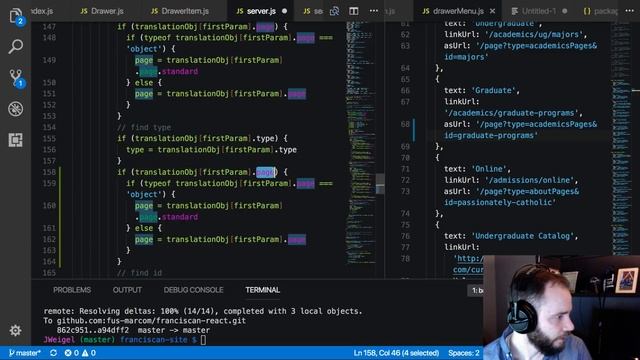
Task: Click line number 68 in drawerMenu.js
Action: tap(405, 124)
